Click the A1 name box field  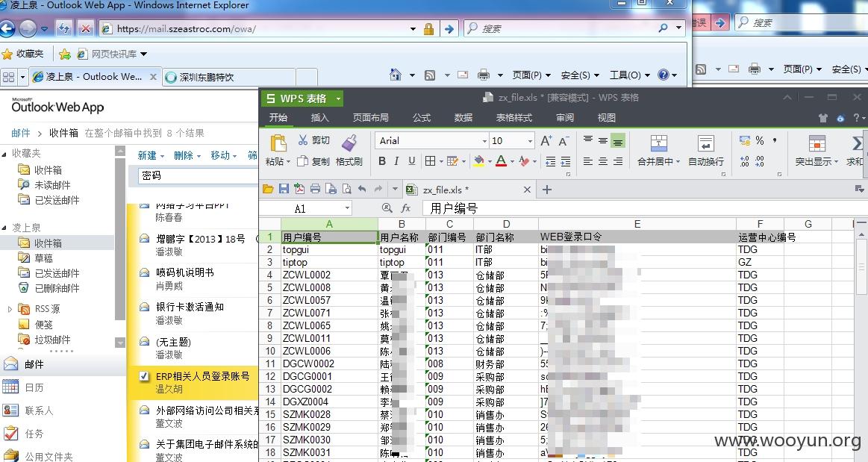point(305,208)
